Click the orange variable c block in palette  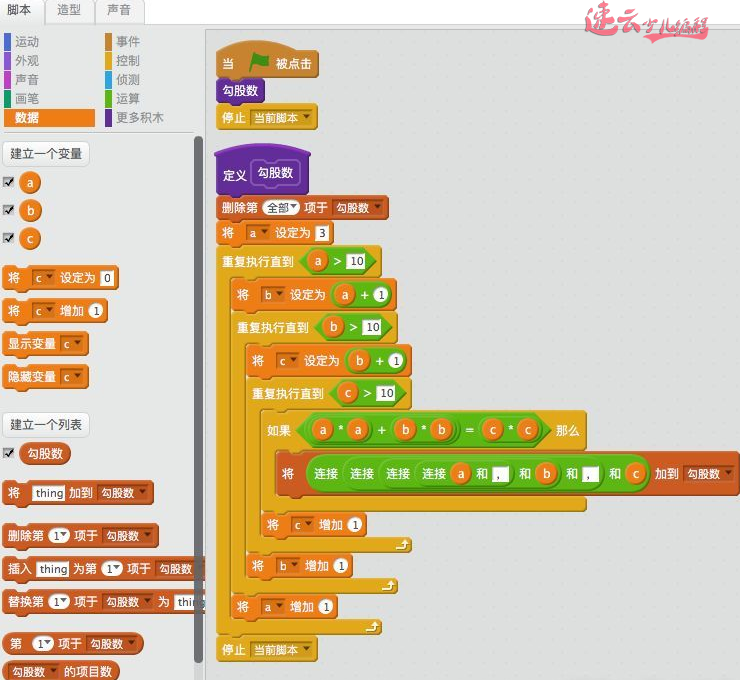tap(30, 238)
